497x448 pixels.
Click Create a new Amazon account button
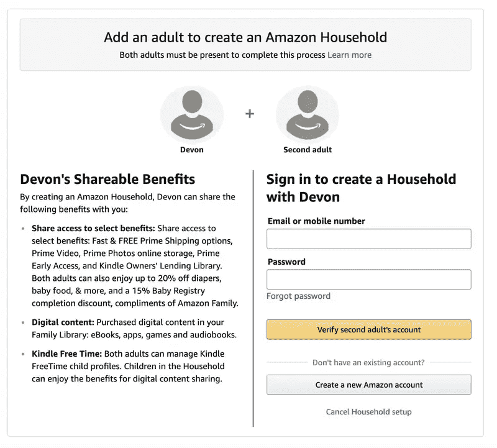pyautogui.click(x=368, y=385)
